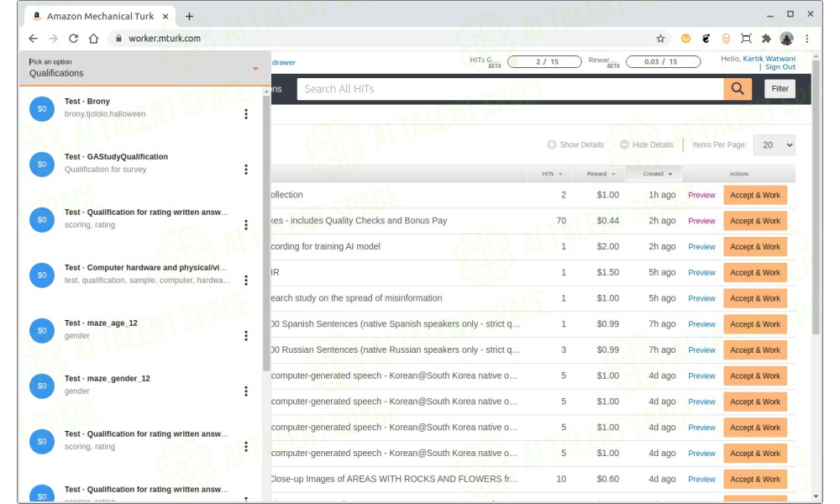This screenshot has width=840, height=504.
Task: Select Test - Brony qualification
Action: click(x=87, y=102)
